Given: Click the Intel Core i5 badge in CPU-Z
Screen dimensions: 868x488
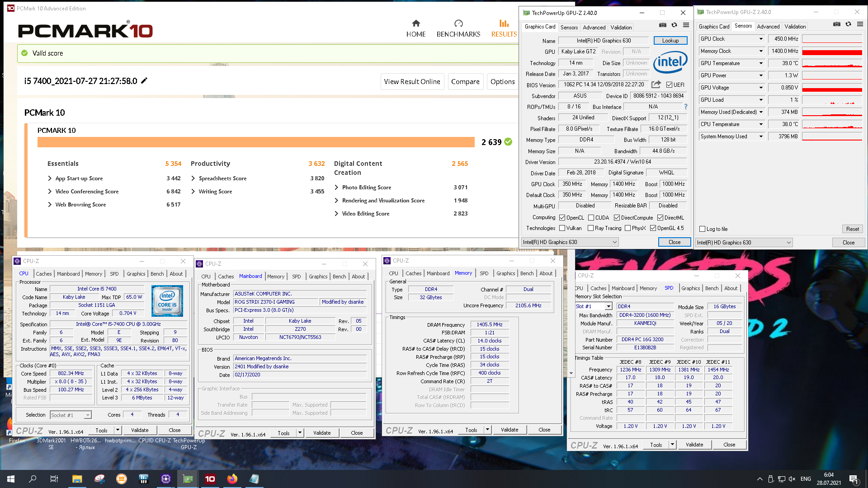Looking at the screenshot, I should 167,301.
